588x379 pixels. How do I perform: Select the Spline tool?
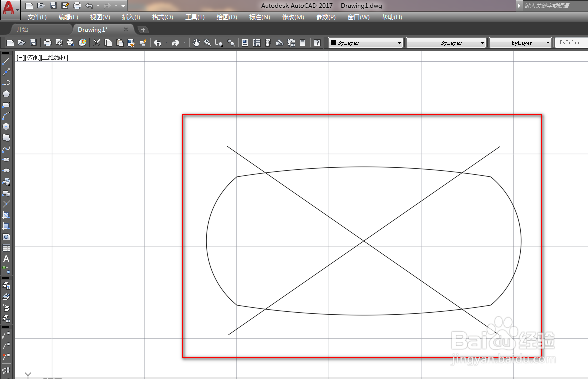[x=6, y=149]
